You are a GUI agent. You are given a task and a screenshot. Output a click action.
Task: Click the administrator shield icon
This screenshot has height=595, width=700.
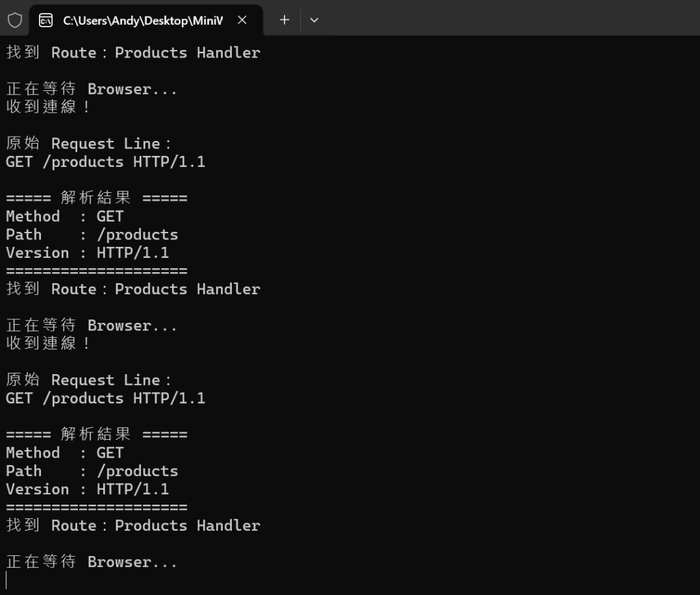click(15, 20)
